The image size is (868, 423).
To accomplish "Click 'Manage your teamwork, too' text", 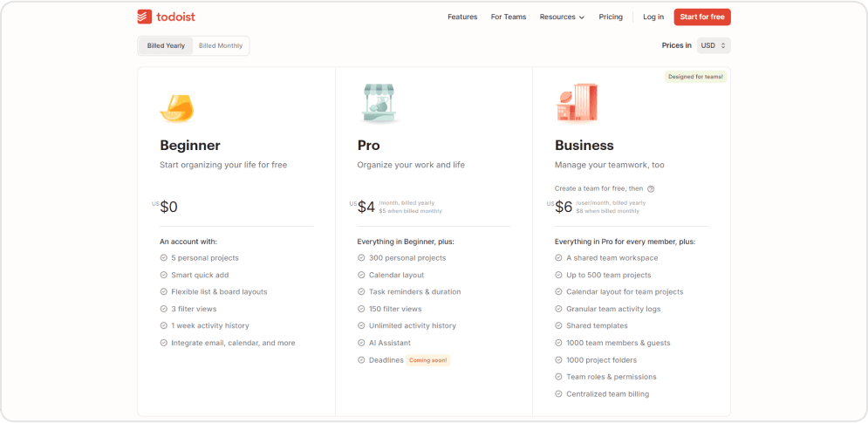I will [610, 165].
